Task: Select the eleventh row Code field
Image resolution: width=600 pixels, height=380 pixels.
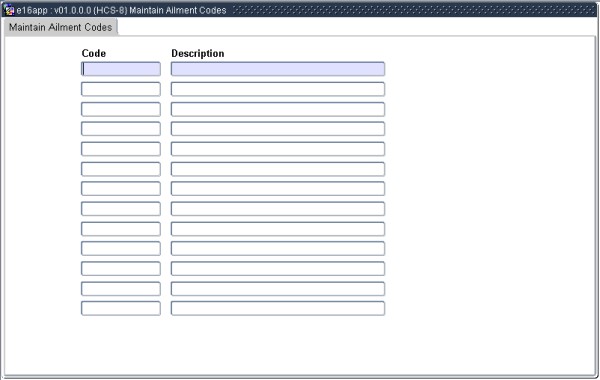Action: pos(121,269)
